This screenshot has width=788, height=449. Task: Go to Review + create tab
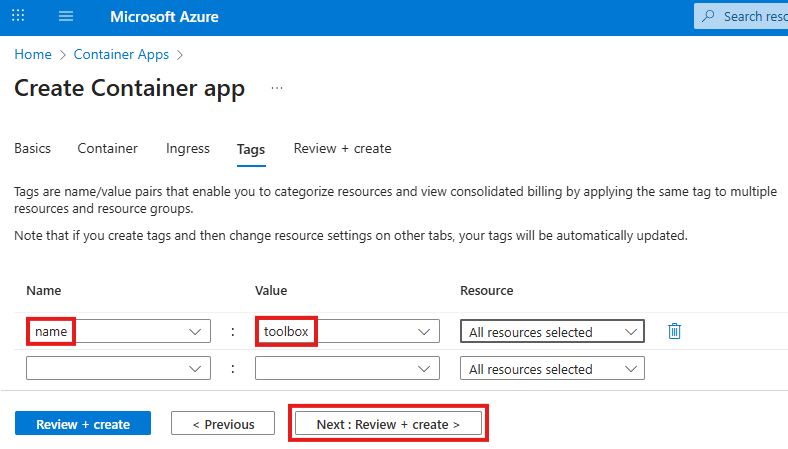click(342, 148)
